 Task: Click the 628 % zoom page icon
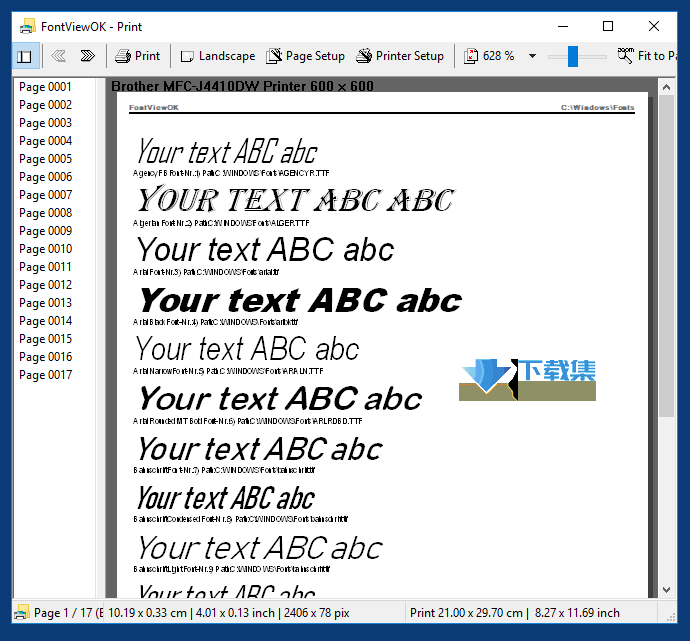pos(470,56)
